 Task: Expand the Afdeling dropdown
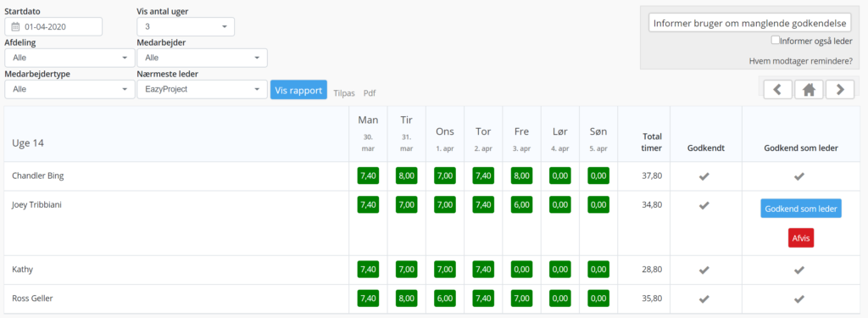[x=70, y=58]
